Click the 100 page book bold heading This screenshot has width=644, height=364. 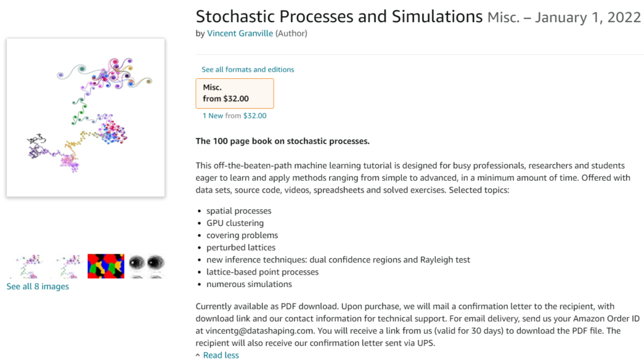click(x=282, y=141)
